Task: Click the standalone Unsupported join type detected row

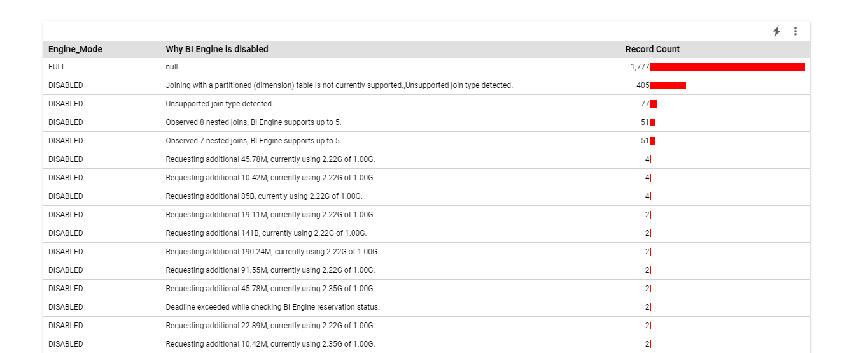Action: pyautogui.click(x=220, y=104)
